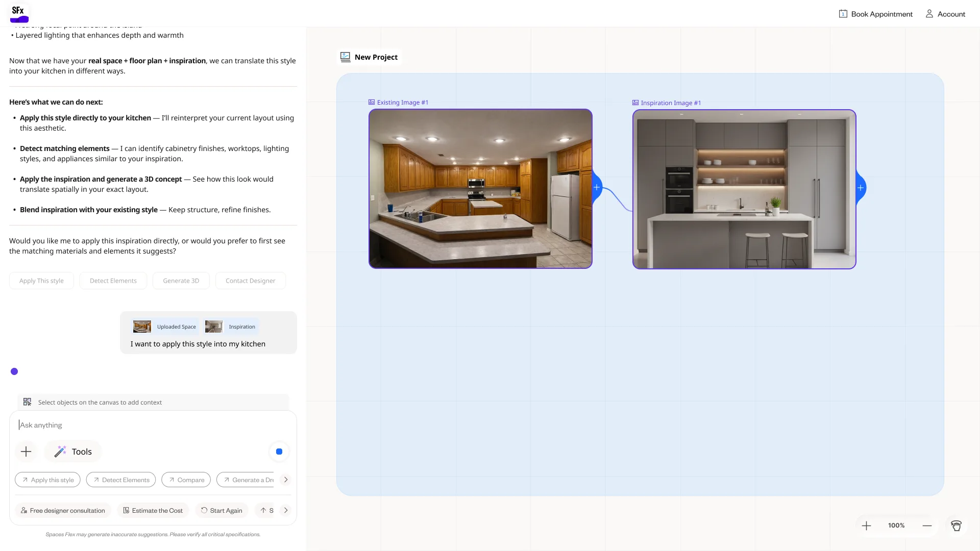
Task: Choose the Apply this style suggestion chip
Action: pos(47,480)
